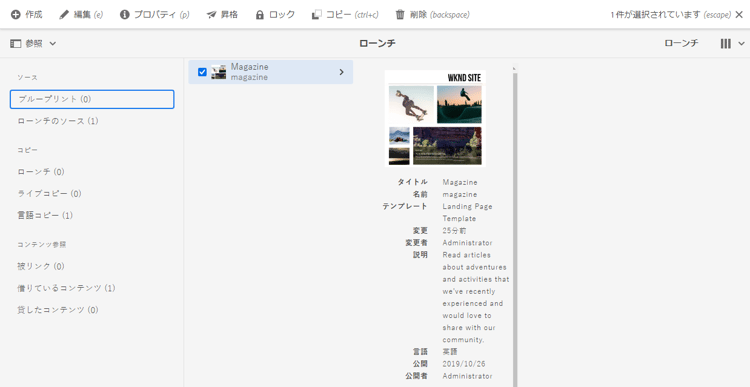
Task: Click the Create (作成) plus icon
Action: 15,15
